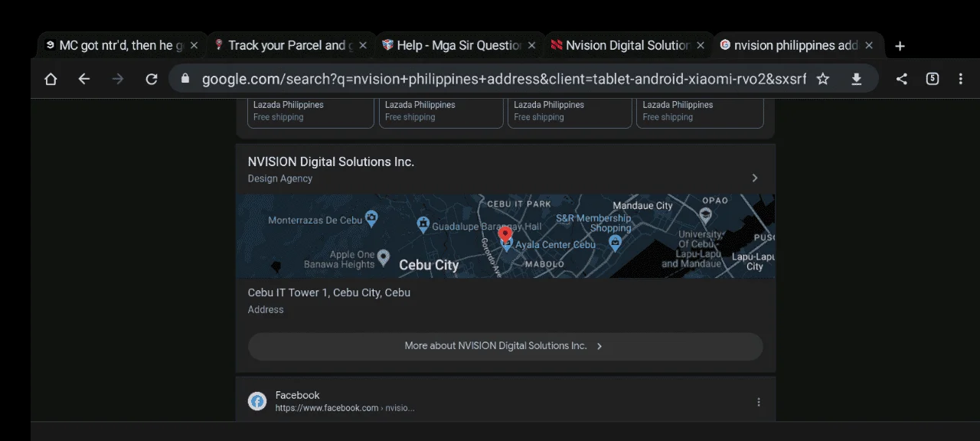Expand NVISION Digital Solutions card chevron
The width and height of the screenshot is (980, 441).
pos(755,178)
